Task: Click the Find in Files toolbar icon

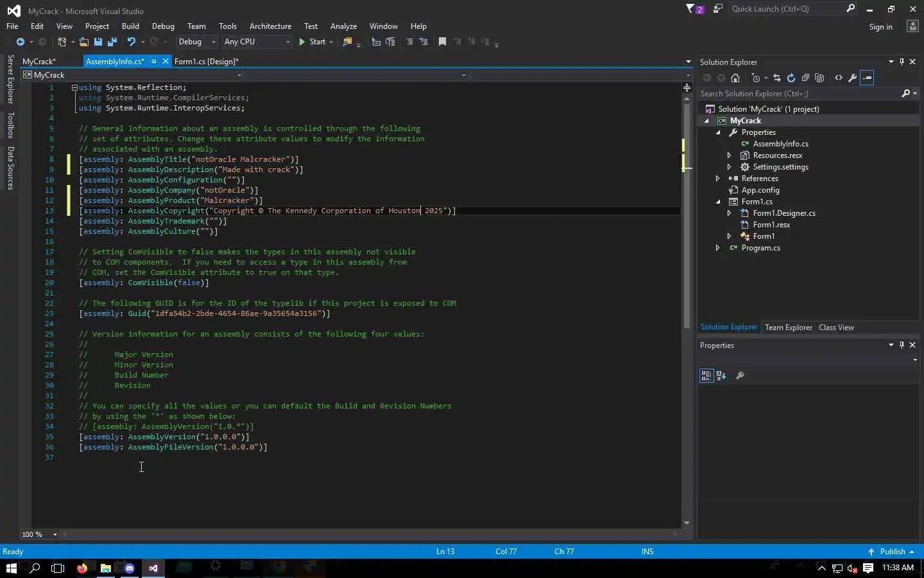Action: tap(347, 42)
